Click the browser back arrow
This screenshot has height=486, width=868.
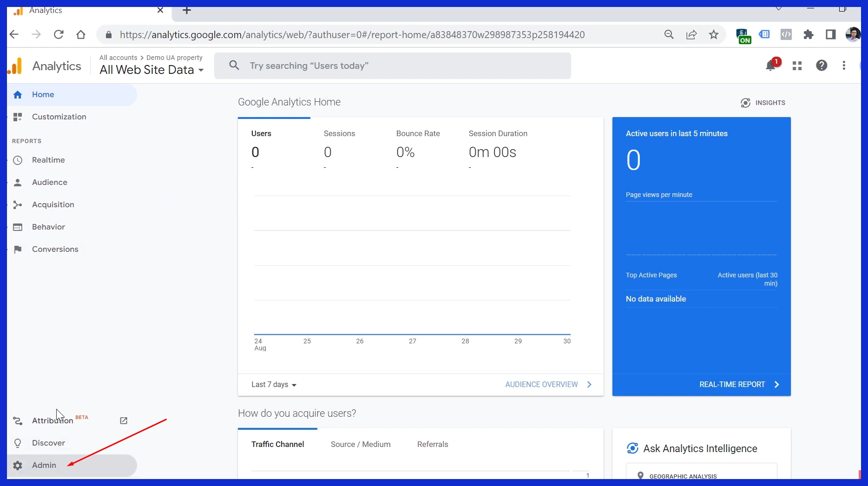(x=14, y=34)
